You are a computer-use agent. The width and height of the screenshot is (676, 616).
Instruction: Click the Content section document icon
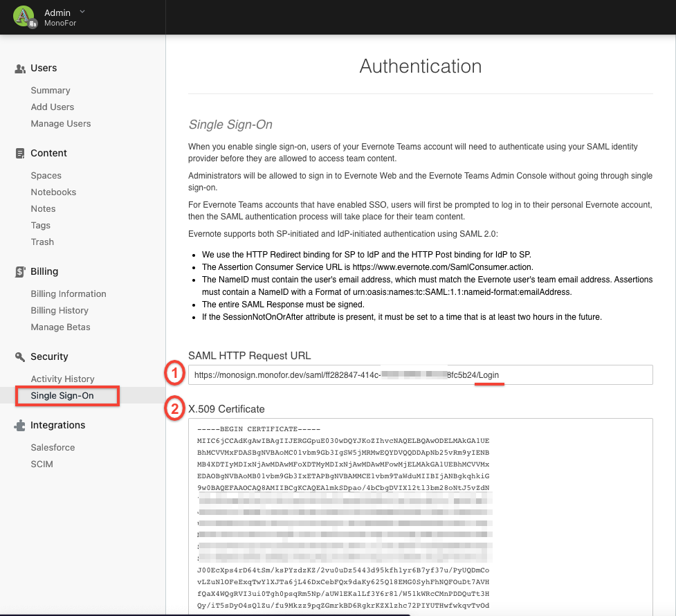point(20,154)
